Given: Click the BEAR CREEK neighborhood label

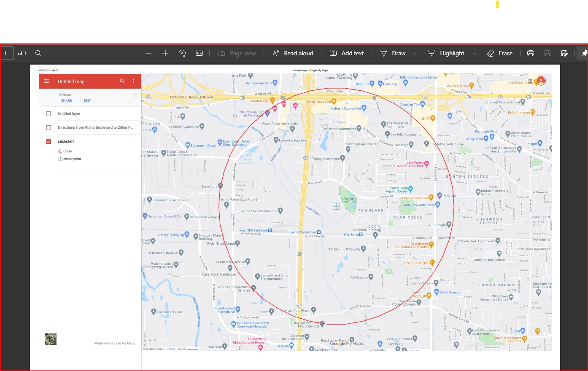Looking at the screenshot, I should (408, 217).
